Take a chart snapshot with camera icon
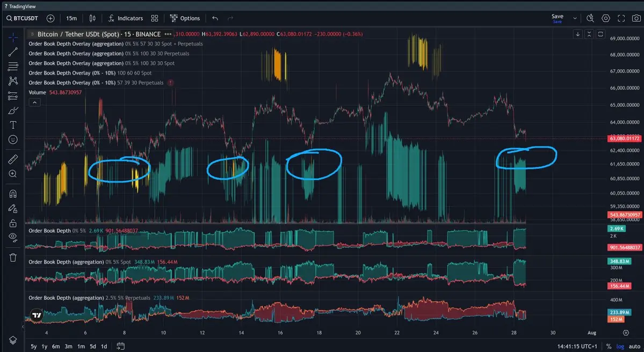The image size is (644, 352). (x=636, y=18)
